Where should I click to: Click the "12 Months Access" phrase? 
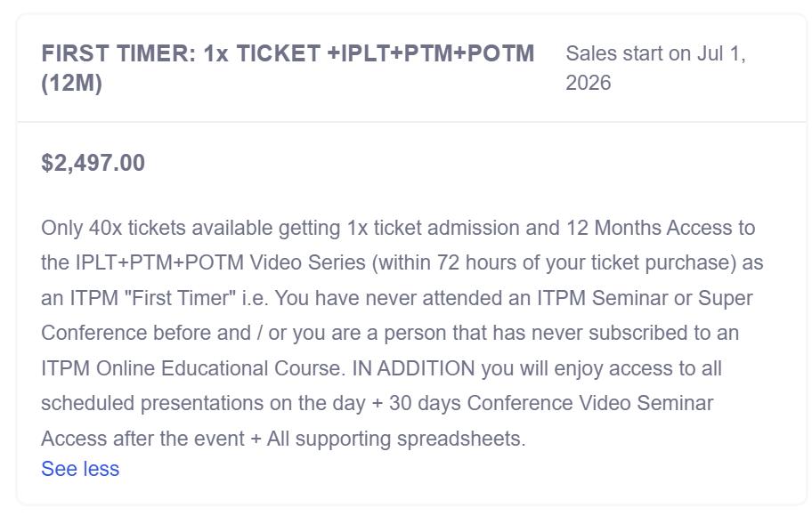[x=649, y=228]
